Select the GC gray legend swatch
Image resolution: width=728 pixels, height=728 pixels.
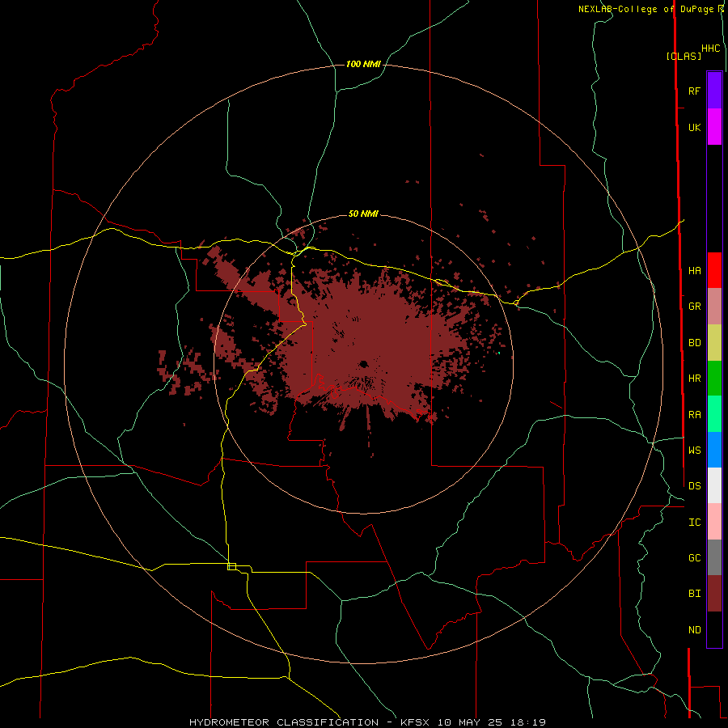tap(714, 557)
